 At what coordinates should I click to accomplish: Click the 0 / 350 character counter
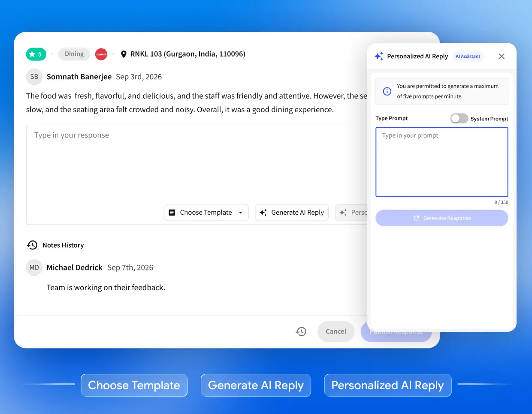(x=501, y=202)
